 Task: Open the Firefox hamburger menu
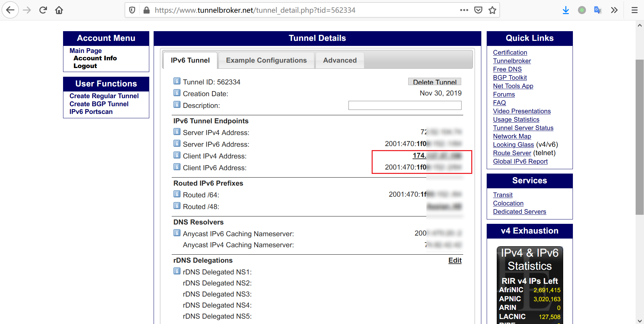pyautogui.click(x=634, y=10)
